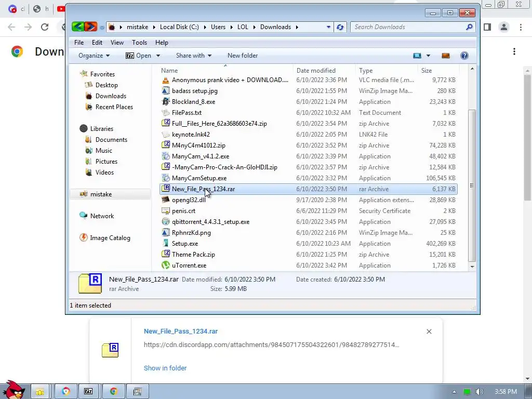Select Desktop in Favorites
The height and width of the screenshot is (399, 532).
[x=107, y=85]
